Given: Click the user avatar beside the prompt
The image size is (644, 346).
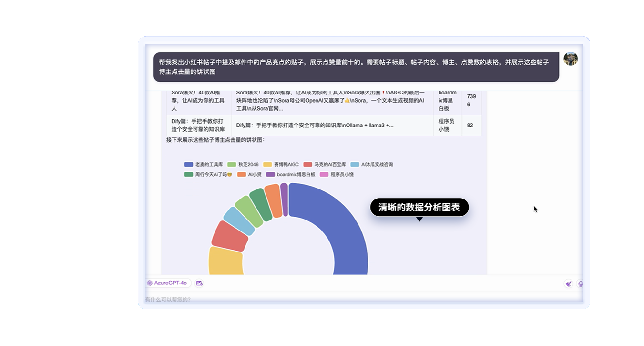Looking at the screenshot, I should click(x=571, y=59).
